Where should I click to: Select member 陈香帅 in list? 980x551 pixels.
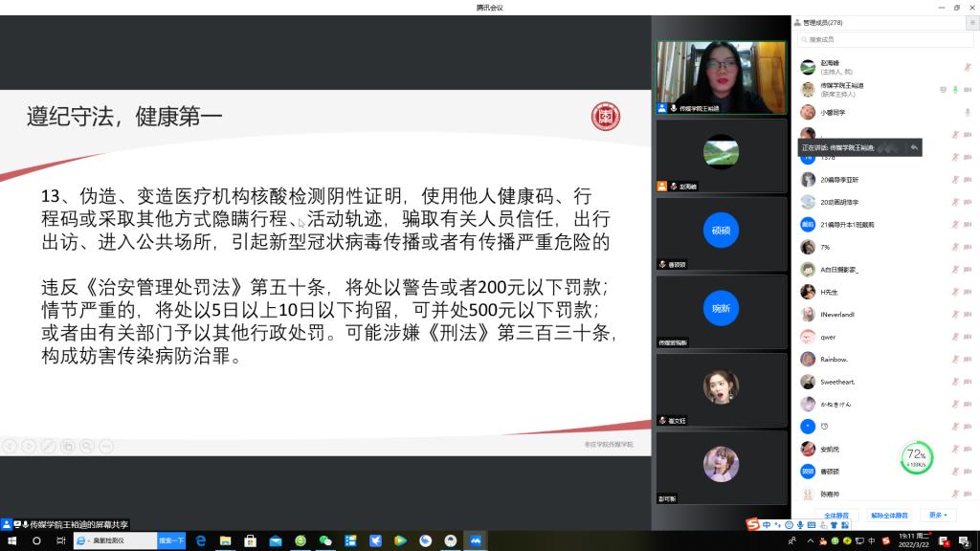click(885, 495)
